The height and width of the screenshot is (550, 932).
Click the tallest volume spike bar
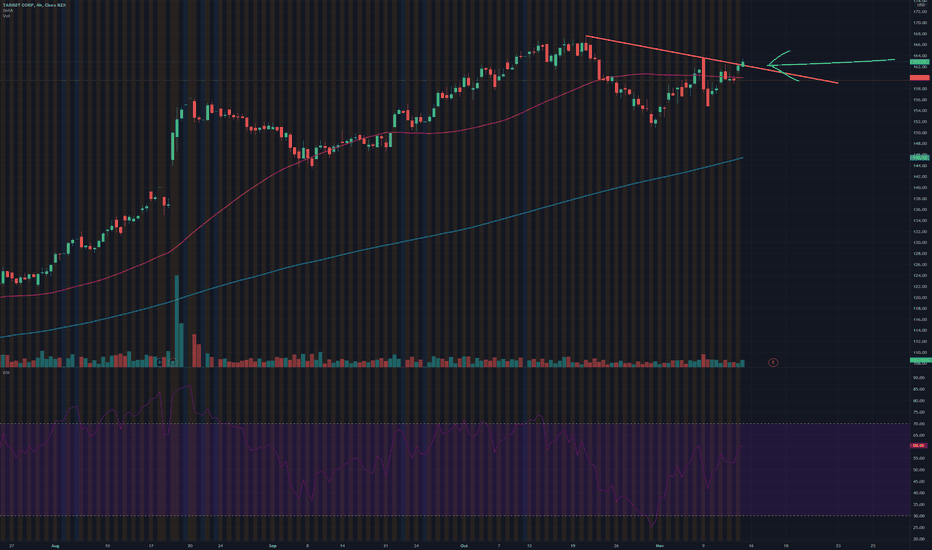click(x=177, y=321)
